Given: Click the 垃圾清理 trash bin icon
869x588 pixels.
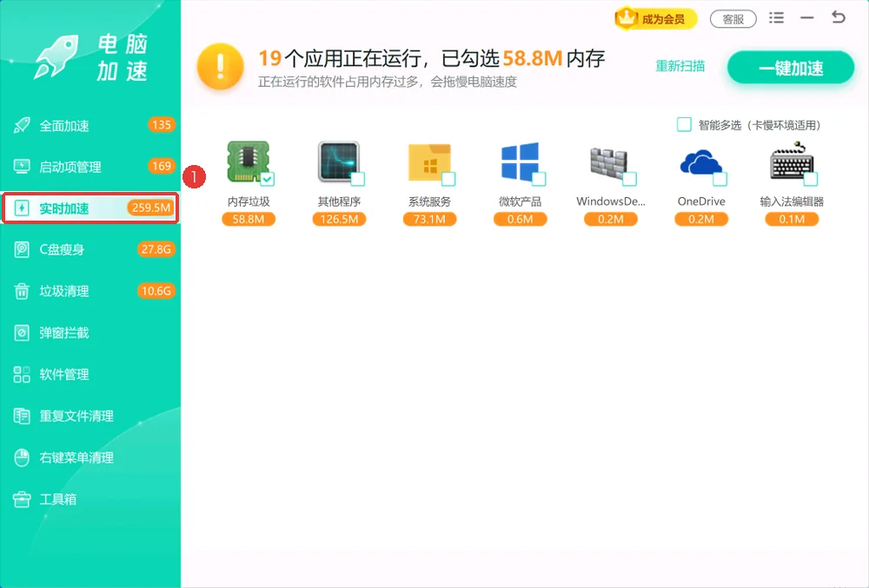Looking at the screenshot, I should pyautogui.click(x=22, y=291).
